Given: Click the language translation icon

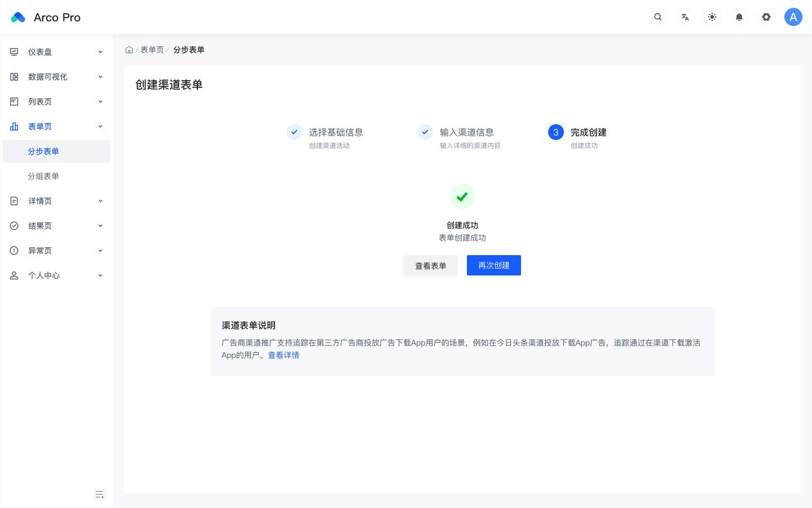Looking at the screenshot, I should pos(685,17).
